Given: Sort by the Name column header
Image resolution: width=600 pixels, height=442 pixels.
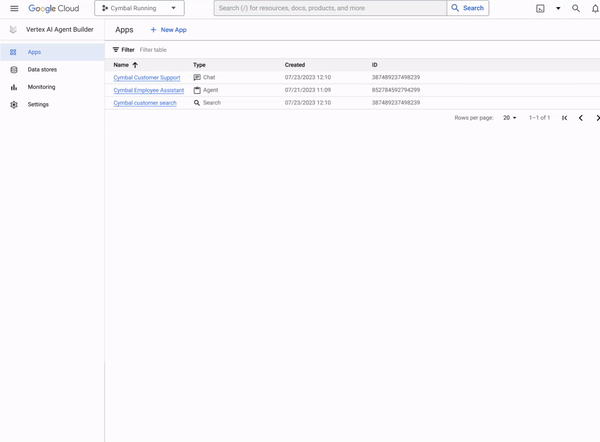Looking at the screenshot, I should pyautogui.click(x=121, y=65).
